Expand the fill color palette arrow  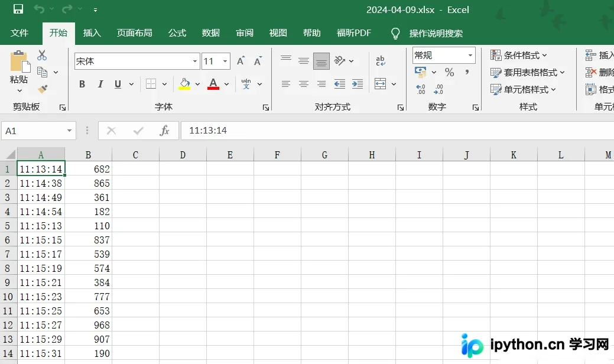pyautogui.click(x=197, y=84)
